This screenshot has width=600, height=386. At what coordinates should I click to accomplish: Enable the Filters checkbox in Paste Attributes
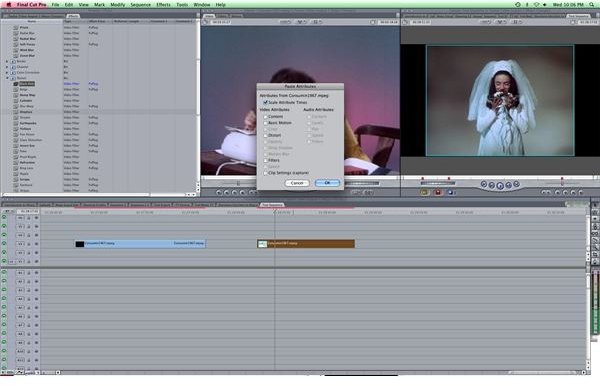(265, 160)
